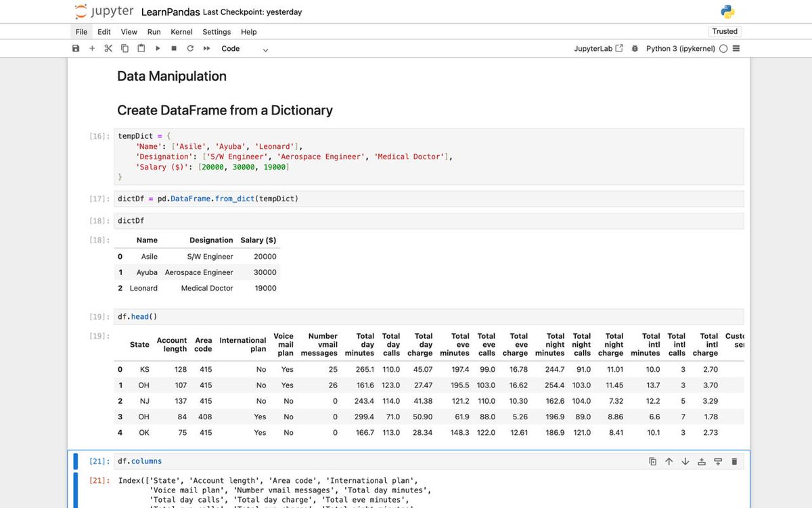Duplicate the df.columns cell with the copy icon
Viewport: 812px width, 508px height.
tap(652, 461)
